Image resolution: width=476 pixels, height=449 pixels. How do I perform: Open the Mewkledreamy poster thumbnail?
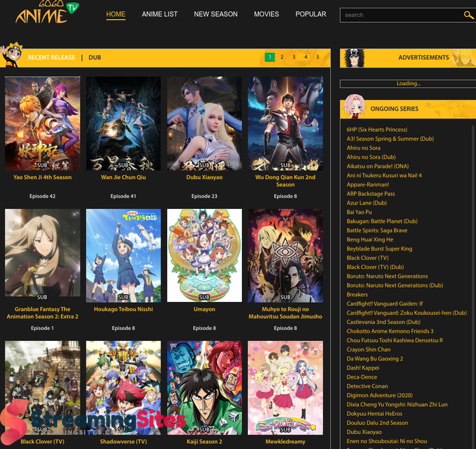285,388
